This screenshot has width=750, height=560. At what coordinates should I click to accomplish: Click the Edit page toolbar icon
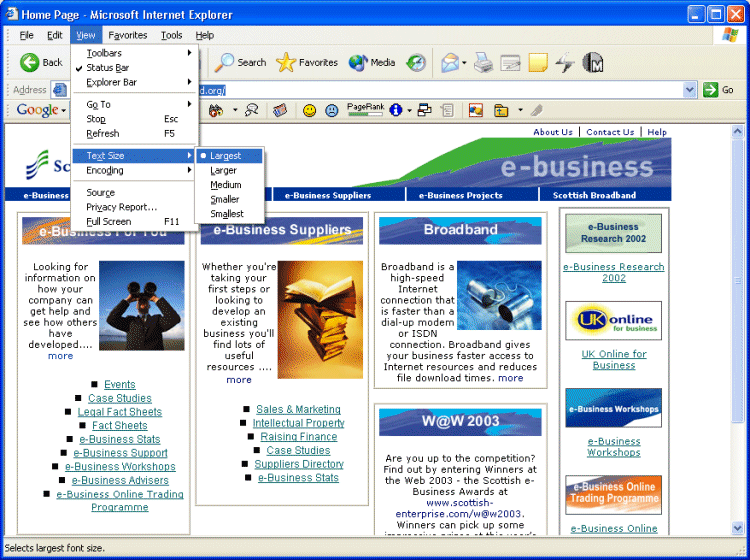pos(510,63)
